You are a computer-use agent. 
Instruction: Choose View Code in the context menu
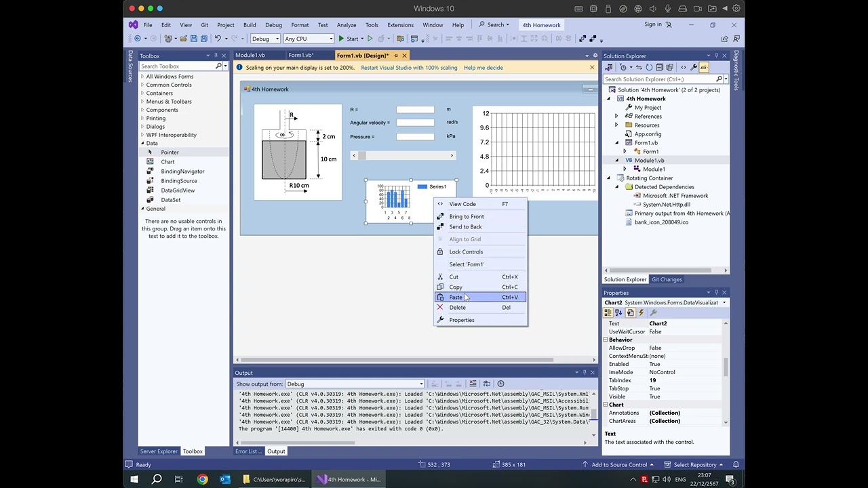pos(480,204)
